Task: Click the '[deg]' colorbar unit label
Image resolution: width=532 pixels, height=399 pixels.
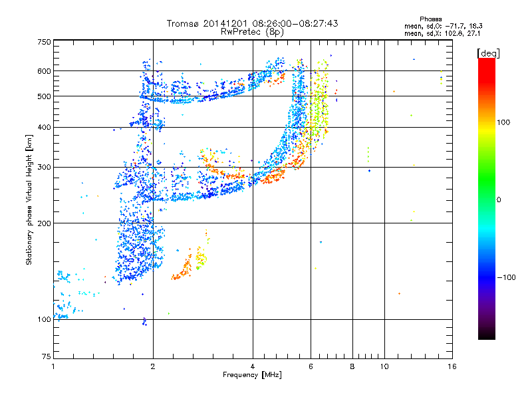Action: pyautogui.click(x=488, y=53)
